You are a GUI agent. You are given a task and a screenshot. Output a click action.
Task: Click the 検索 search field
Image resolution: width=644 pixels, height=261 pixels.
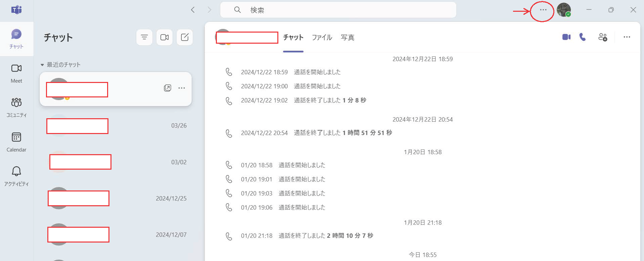click(338, 10)
